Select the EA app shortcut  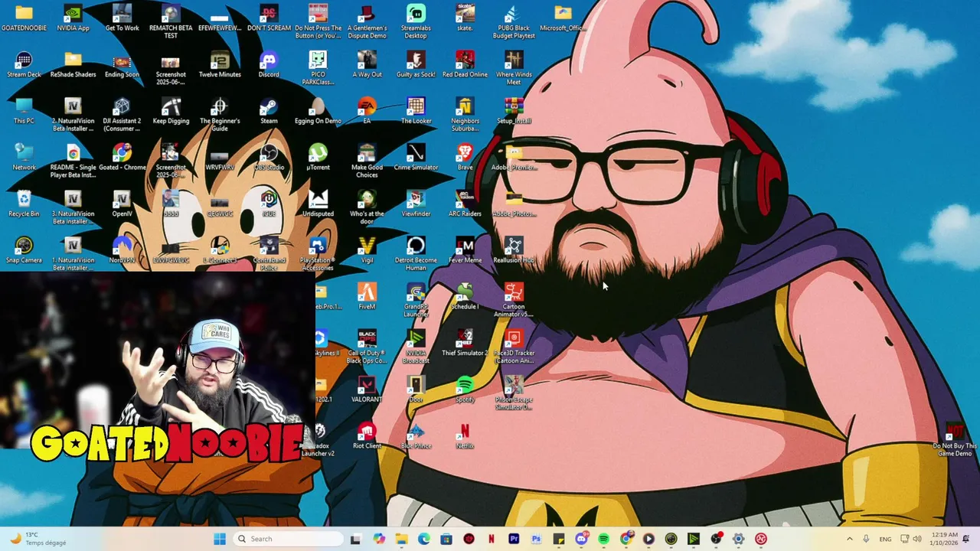[x=367, y=112]
